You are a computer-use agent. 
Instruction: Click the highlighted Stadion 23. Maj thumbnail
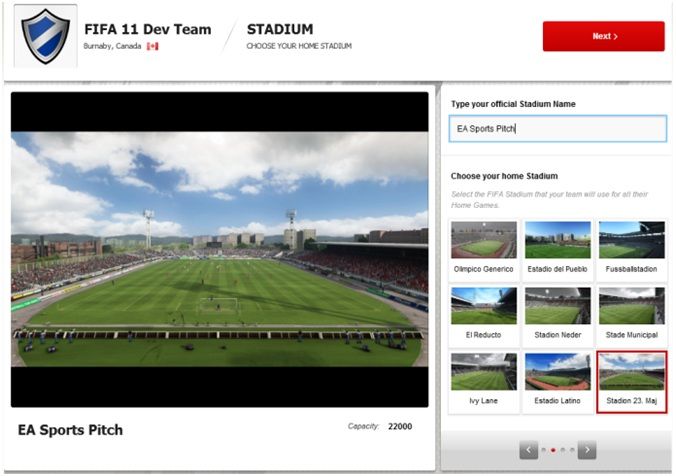[x=631, y=380]
